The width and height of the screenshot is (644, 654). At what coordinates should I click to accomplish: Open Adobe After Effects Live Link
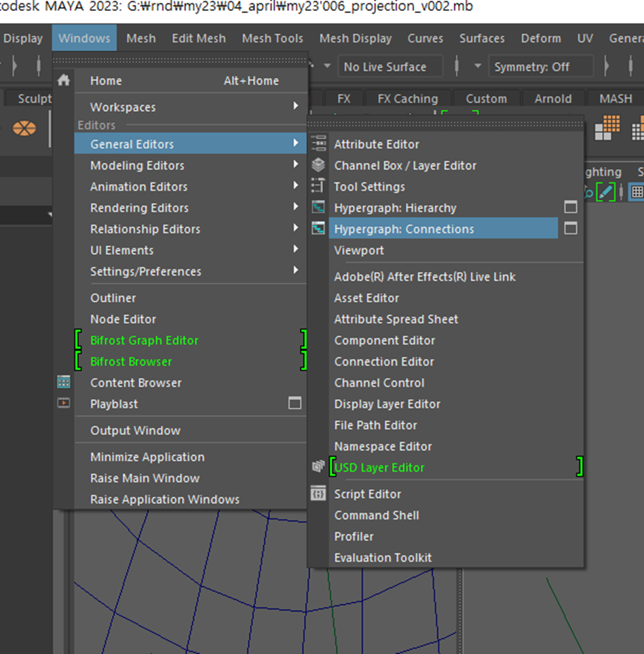[456, 277]
